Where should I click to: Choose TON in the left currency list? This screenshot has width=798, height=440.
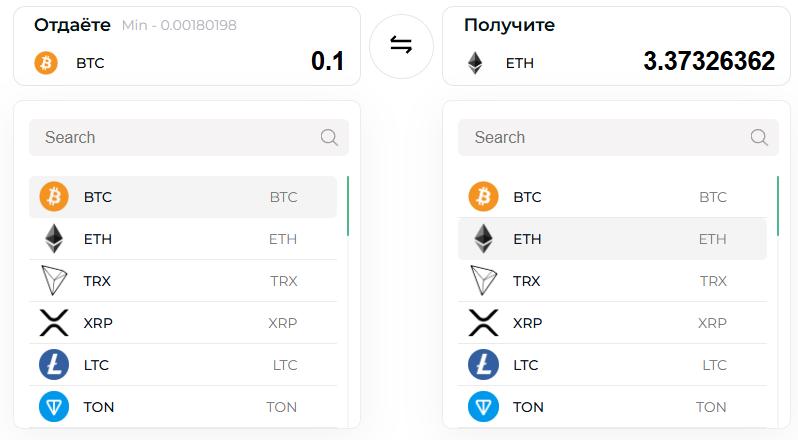point(180,407)
